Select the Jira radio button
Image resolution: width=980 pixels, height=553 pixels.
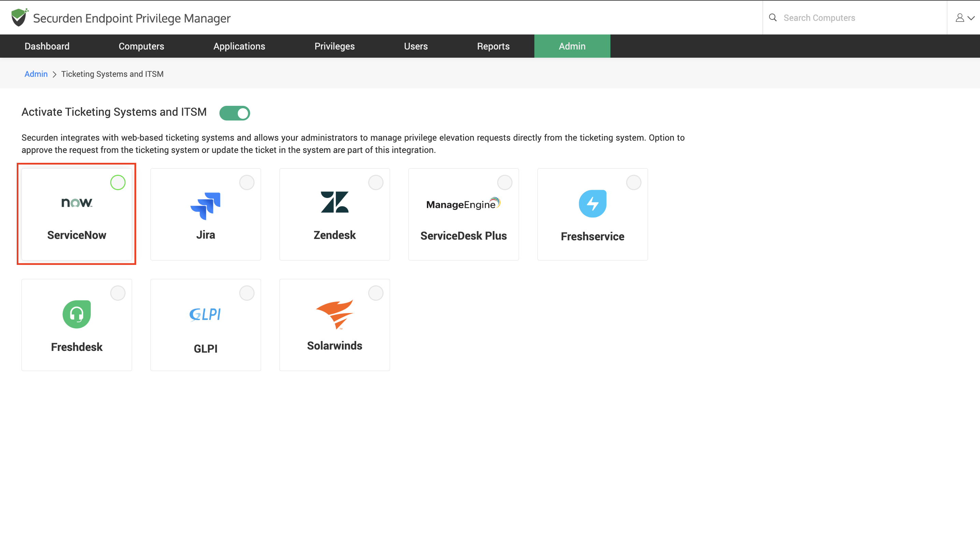(246, 183)
